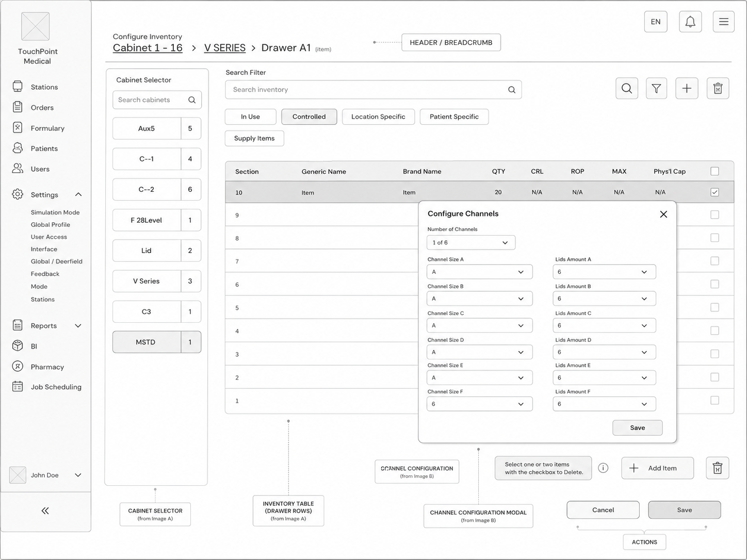Expand the Reports menu chevron
Image resolution: width=747 pixels, height=560 pixels.
(x=78, y=326)
